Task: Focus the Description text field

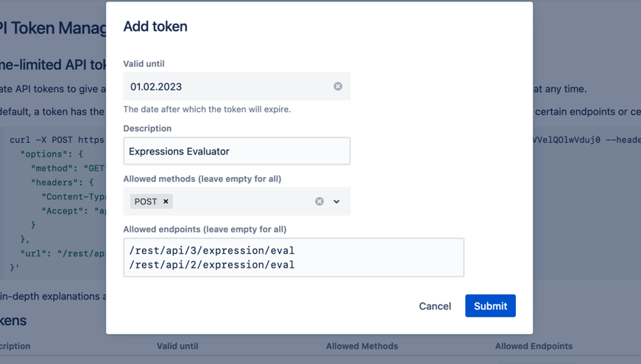Action: tap(236, 151)
